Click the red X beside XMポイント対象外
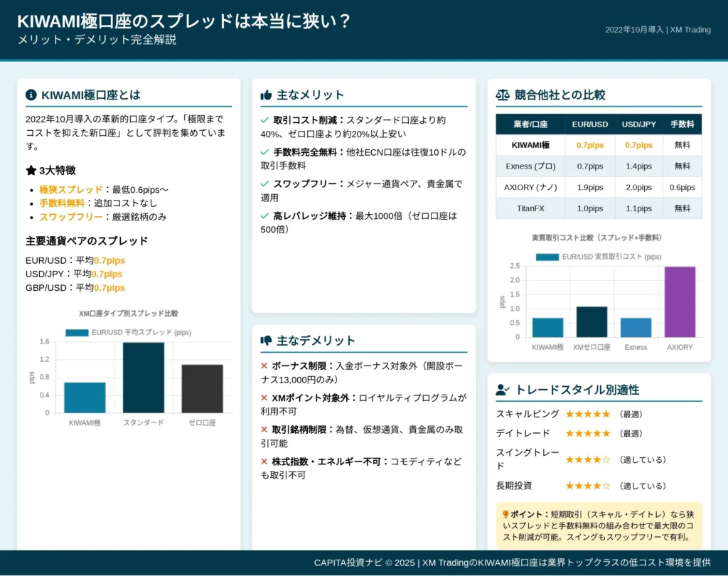This screenshot has height=576, width=728. click(264, 398)
